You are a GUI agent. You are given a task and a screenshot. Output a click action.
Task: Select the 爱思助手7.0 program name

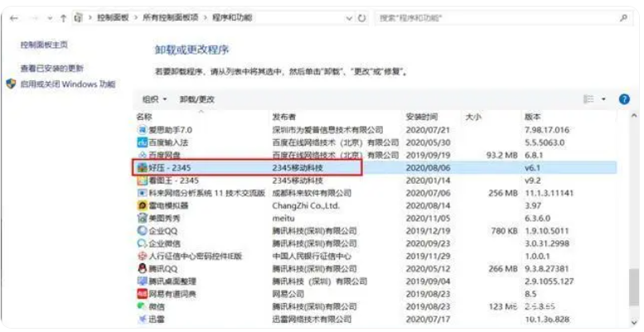[171, 130]
